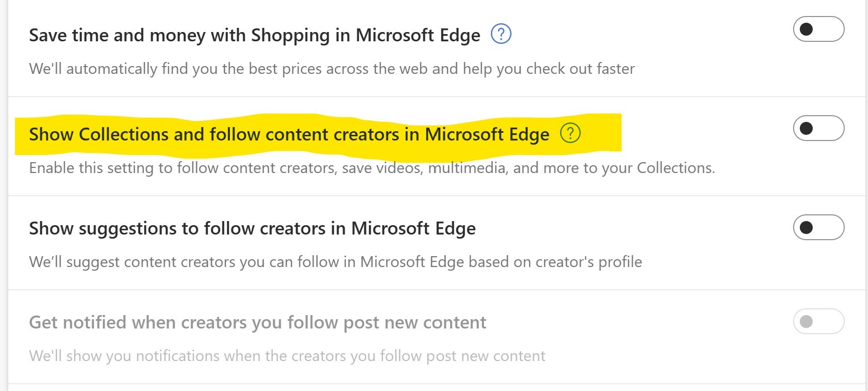
Task: Toggle Show suggestions to follow creators
Action: (818, 227)
